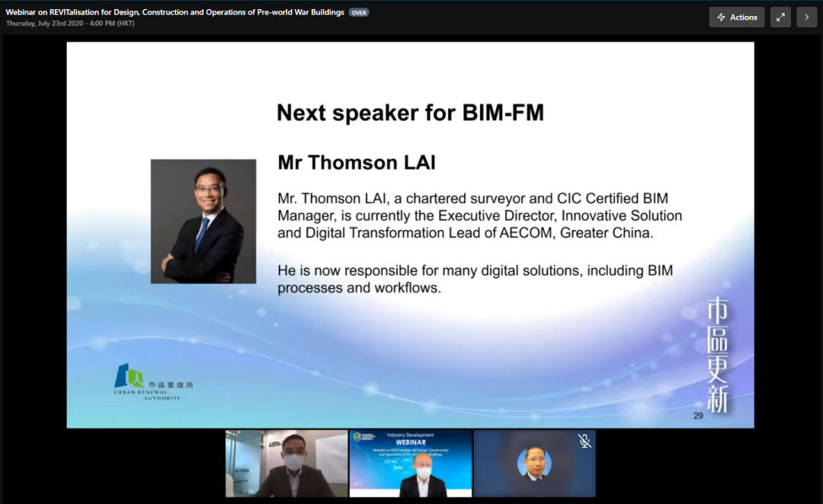Open the Actions menu
Image resolution: width=823 pixels, height=504 pixels.
tap(737, 18)
